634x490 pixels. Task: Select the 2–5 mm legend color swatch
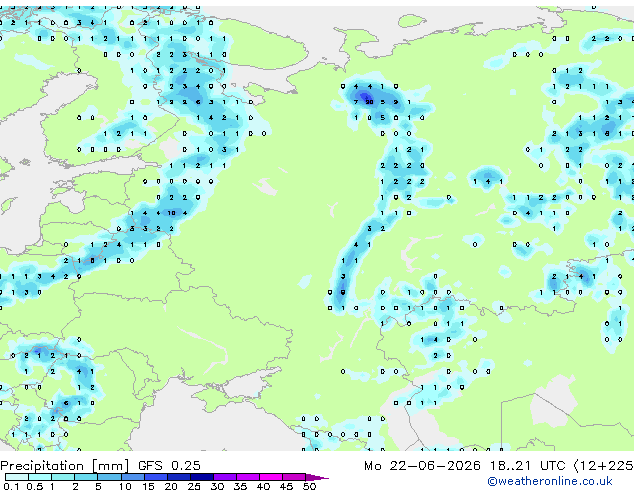tap(86, 477)
